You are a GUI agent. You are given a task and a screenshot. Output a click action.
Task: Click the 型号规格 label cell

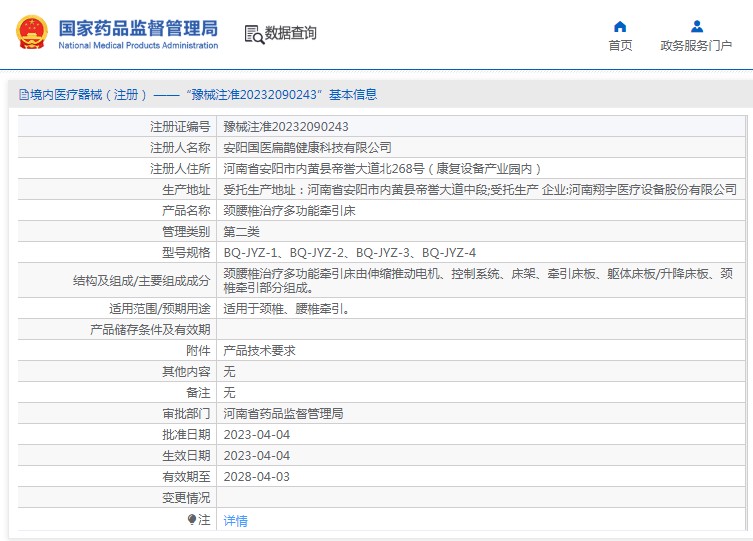[117, 253]
